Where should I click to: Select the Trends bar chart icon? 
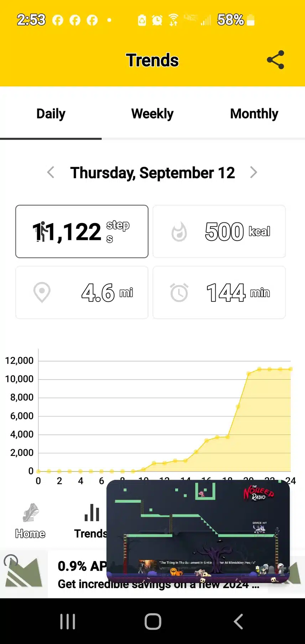click(92, 513)
